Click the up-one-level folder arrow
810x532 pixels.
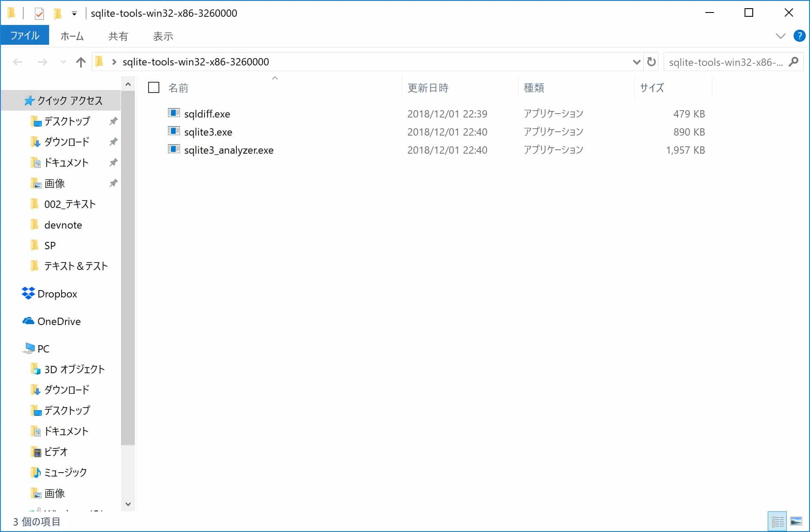pos(81,62)
